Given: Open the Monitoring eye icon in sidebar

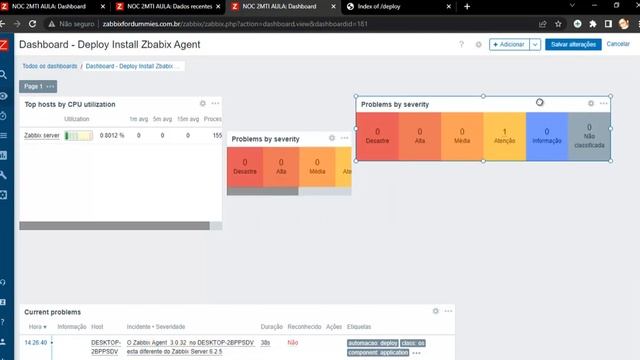Looking at the screenshot, I should (3, 96).
